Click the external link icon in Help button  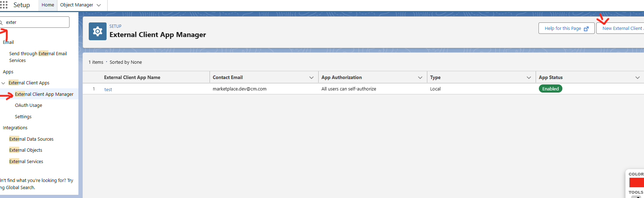(x=586, y=28)
